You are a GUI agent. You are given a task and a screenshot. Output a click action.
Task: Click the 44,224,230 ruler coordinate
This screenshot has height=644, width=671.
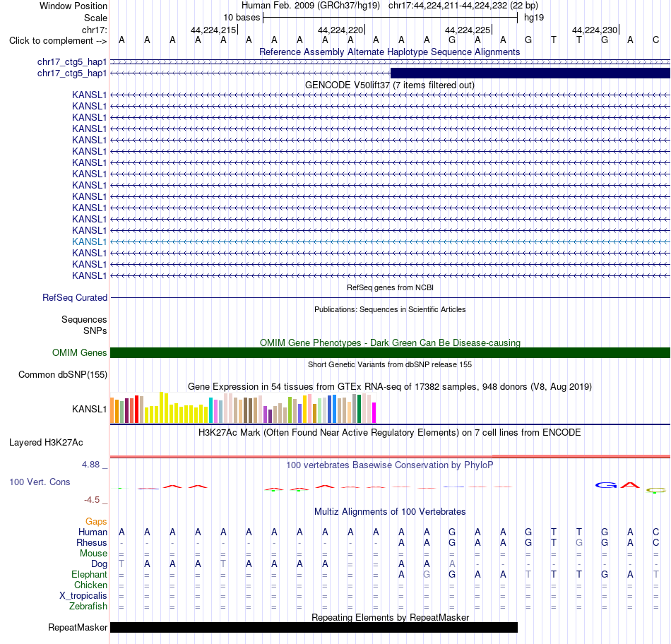click(595, 30)
